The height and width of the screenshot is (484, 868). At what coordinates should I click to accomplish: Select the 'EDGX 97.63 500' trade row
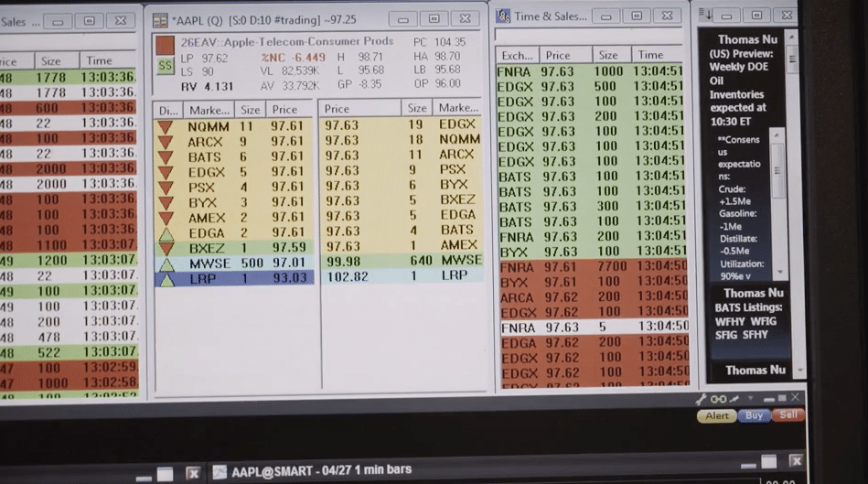coord(590,86)
